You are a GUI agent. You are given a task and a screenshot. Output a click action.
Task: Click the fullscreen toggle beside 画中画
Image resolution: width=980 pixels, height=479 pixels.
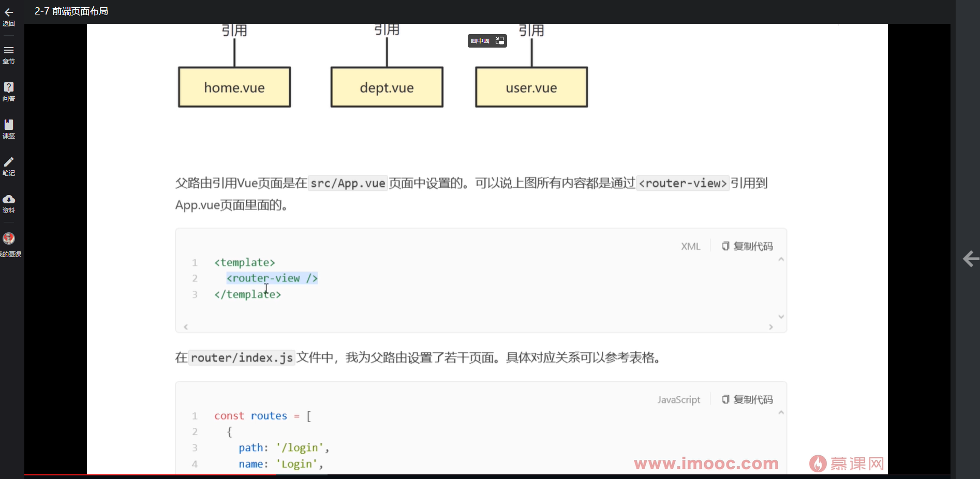(499, 40)
